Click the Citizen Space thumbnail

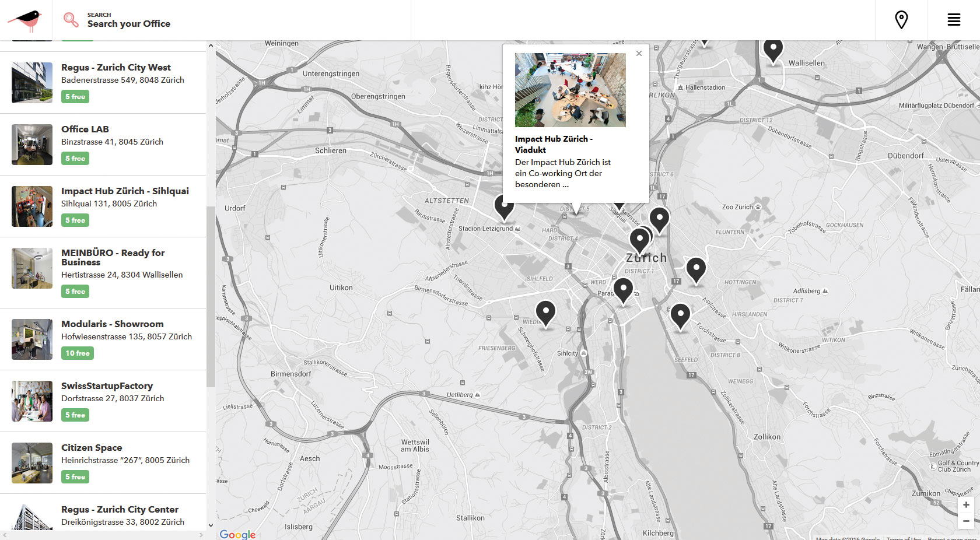tap(32, 462)
